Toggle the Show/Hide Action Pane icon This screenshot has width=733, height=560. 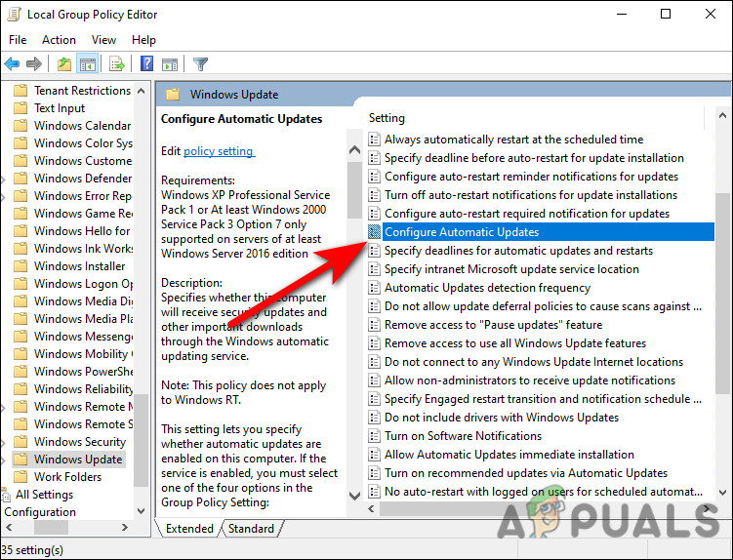coord(170,64)
